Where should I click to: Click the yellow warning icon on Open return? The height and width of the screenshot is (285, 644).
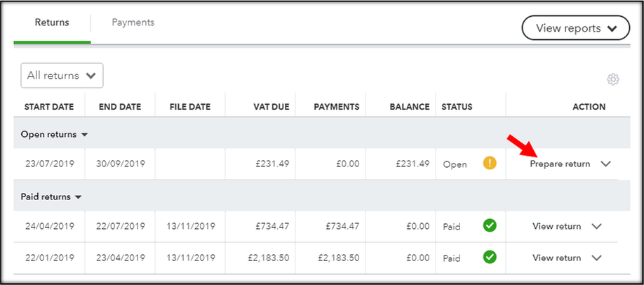point(490,164)
